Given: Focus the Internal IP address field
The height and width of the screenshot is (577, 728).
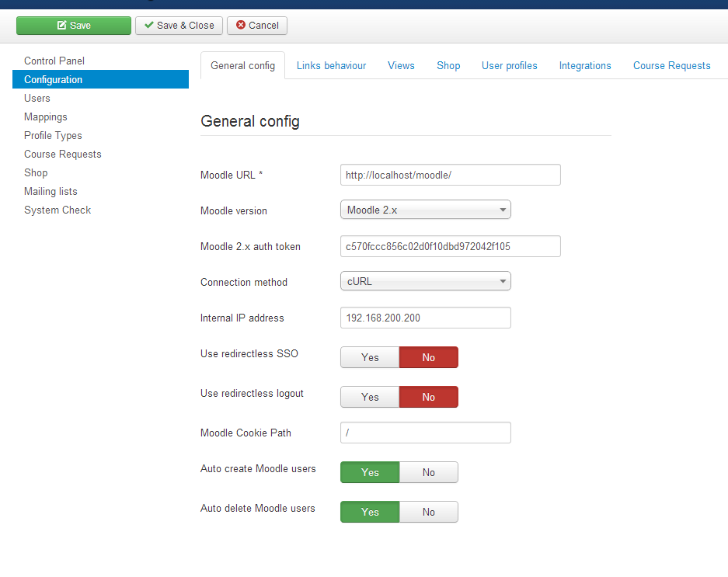Looking at the screenshot, I should [x=425, y=318].
